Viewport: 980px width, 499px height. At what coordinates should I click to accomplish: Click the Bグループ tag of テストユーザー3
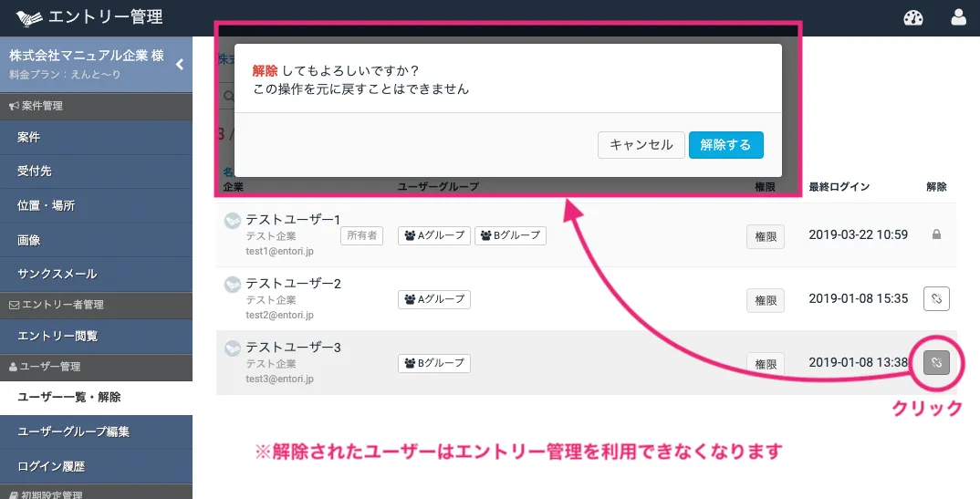(434, 363)
